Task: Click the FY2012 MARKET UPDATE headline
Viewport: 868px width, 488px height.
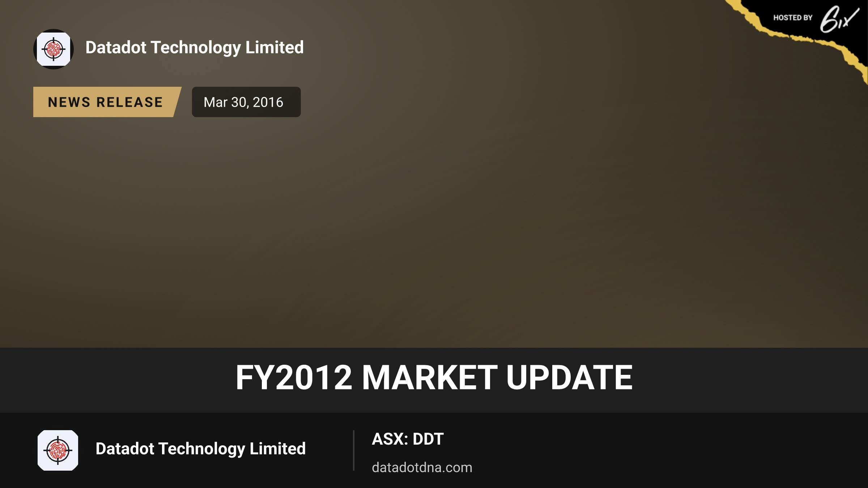Action: point(434,377)
